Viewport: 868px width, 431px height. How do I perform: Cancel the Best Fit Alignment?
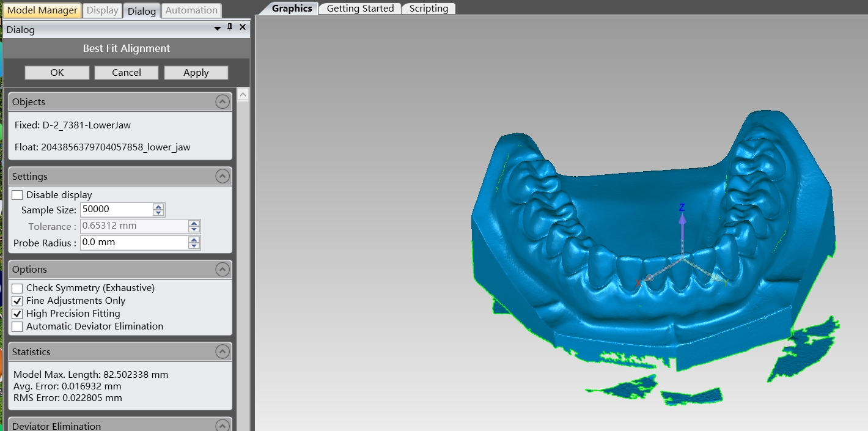[127, 73]
